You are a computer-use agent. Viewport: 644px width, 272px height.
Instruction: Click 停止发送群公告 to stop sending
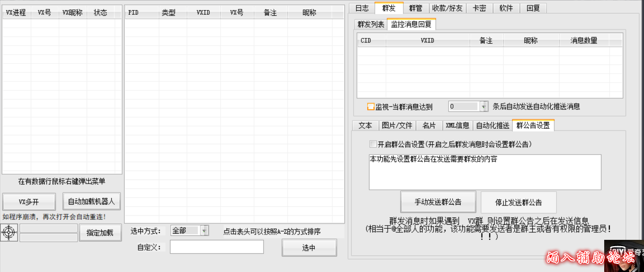click(x=519, y=201)
